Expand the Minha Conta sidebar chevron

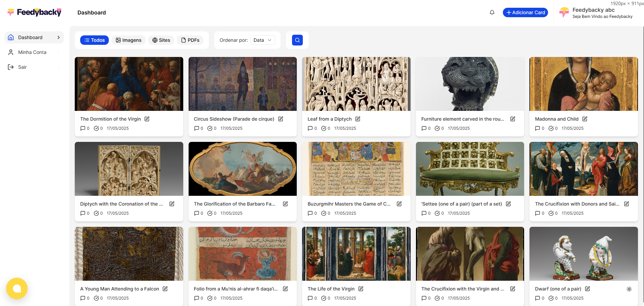tap(59, 52)
